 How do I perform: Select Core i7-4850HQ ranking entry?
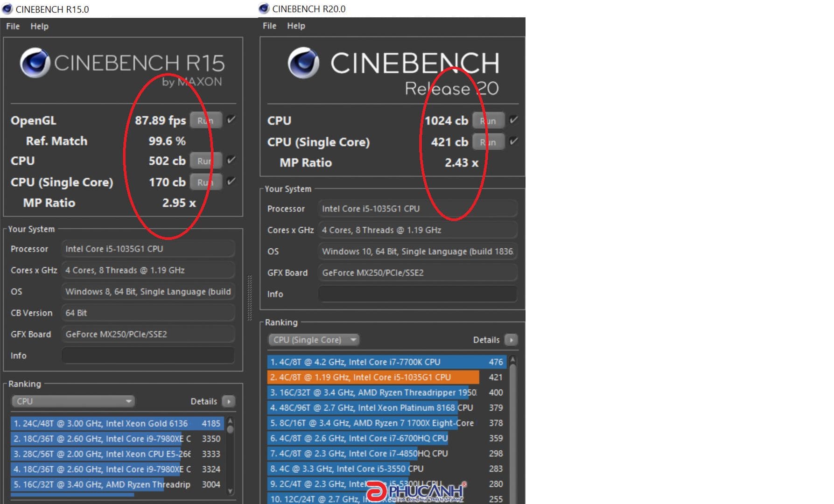tap(386, 453)
